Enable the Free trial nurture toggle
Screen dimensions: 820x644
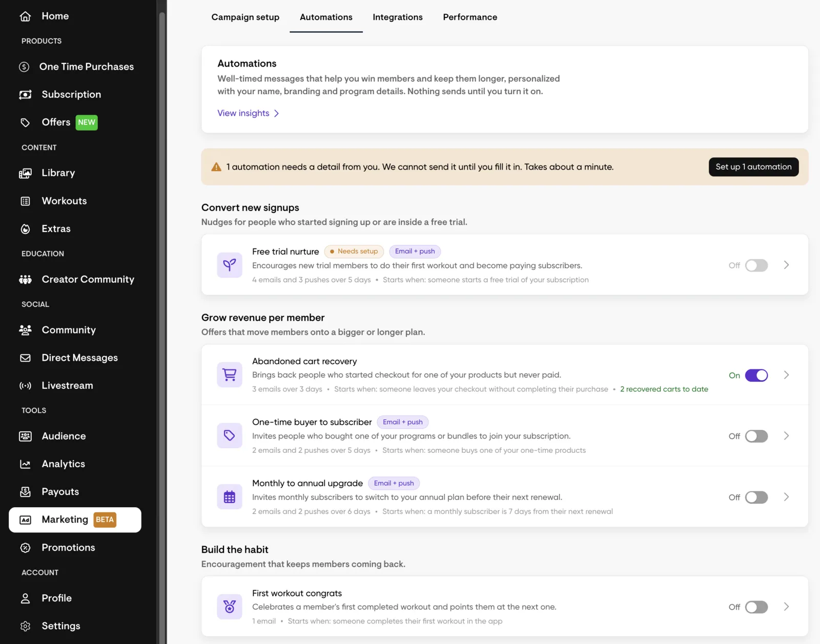[756, 265]
